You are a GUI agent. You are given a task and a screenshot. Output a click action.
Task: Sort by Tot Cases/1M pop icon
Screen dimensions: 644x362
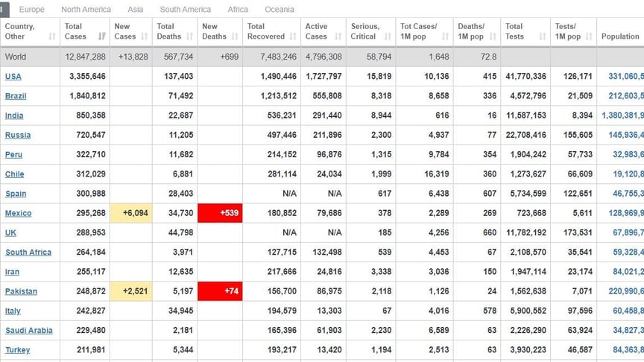(445, 36)
